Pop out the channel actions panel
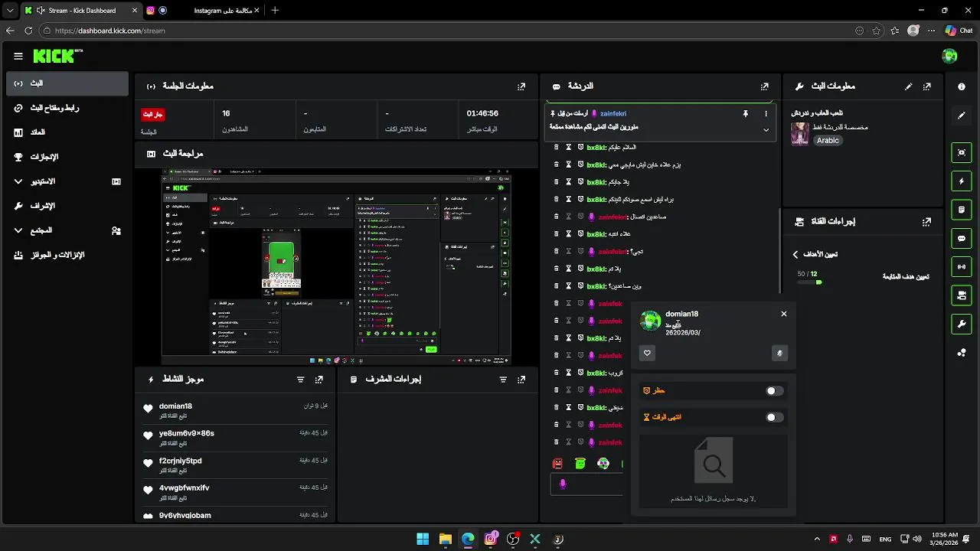The width and height of the screenshot is (980, 551). click(927, 221)
